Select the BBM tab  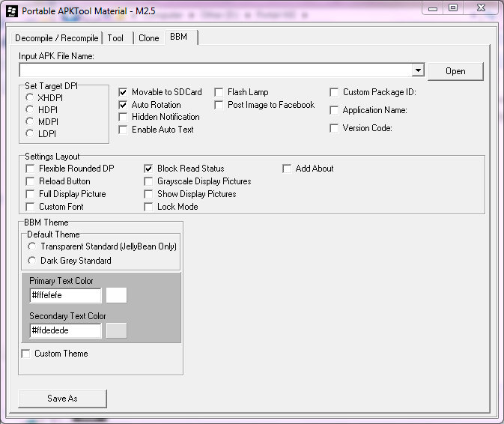(181, 37)
